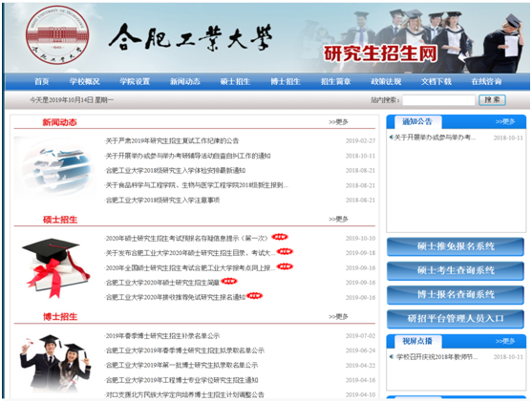Screen dimensions: 532x403
Task: Open 2019年春季博士研究生招生补录名单公示 link
Action: (x=162, y=336)
